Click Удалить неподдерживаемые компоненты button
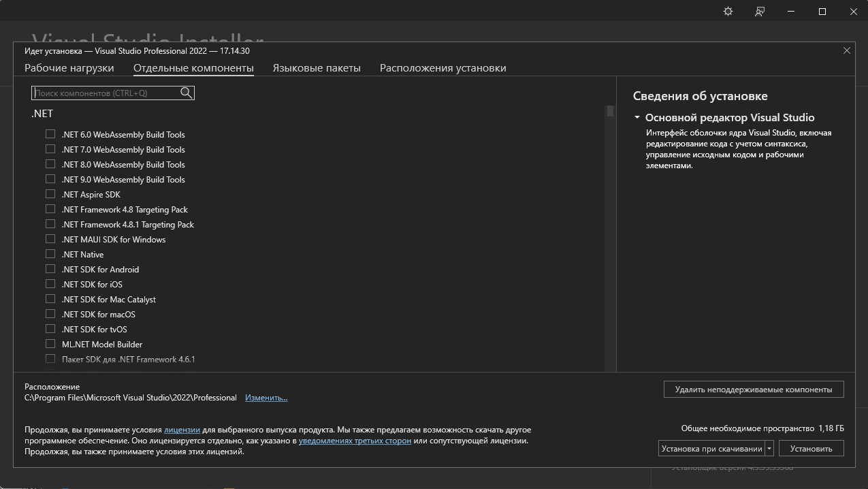Image resolution: width=868 pixels, height=489 pixels. [754, 390]
